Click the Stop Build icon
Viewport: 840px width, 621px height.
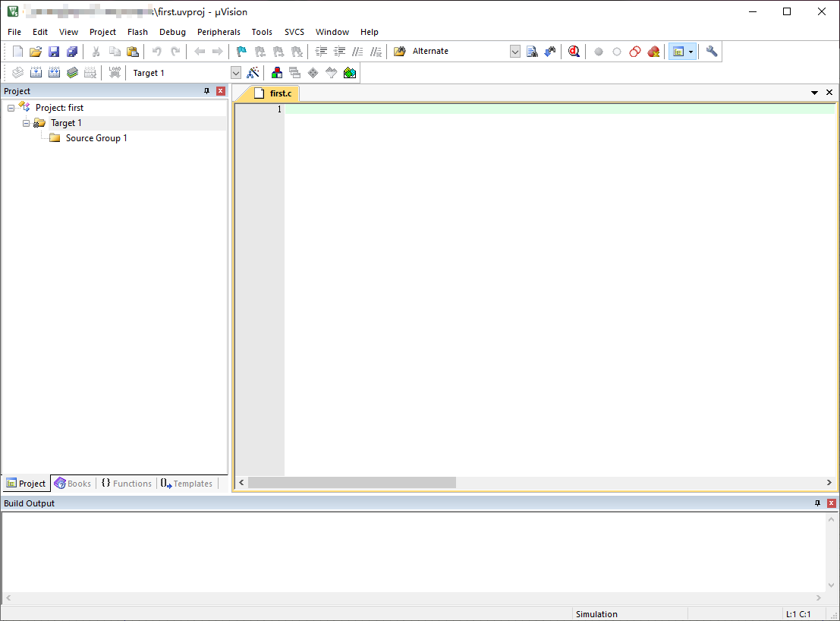(90, 72)
